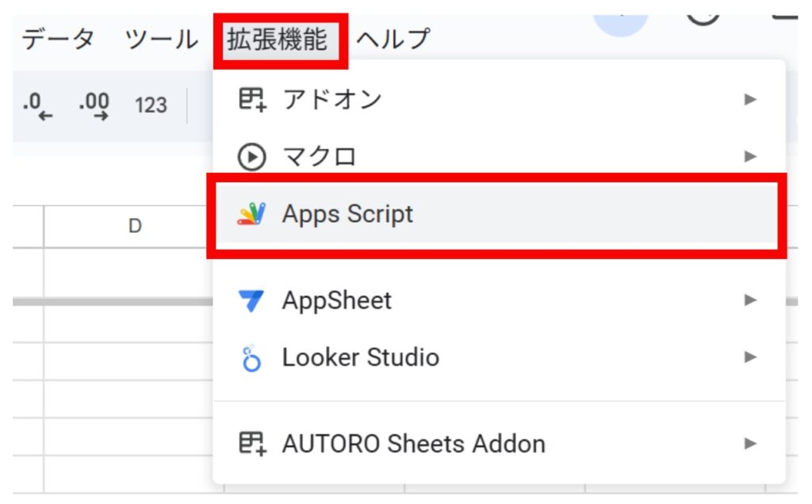812x504 pixels.
Task: Expand the AUTORO Sheets Addon submenu arrow
Action: [749, 444]
